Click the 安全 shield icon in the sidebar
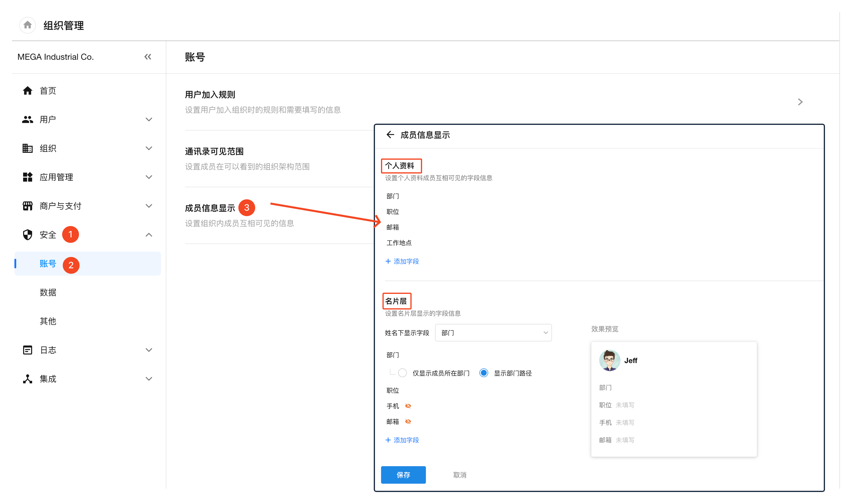This screenshot has height=504, width=852. click(28, 235)
